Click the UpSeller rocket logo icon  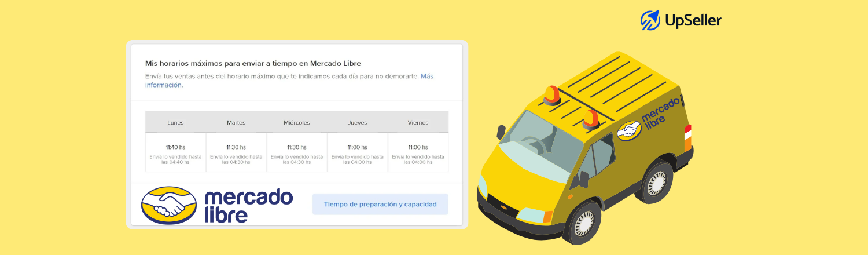click(x=650, y=20)
